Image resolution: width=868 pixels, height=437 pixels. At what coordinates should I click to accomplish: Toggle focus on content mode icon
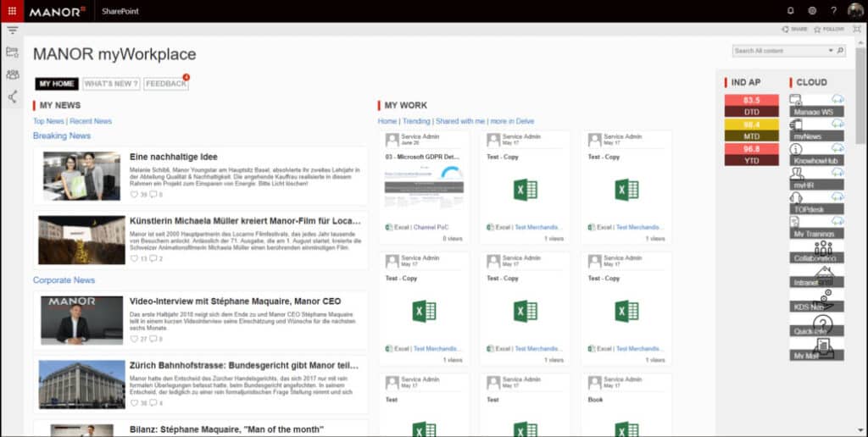pos(856,29)
